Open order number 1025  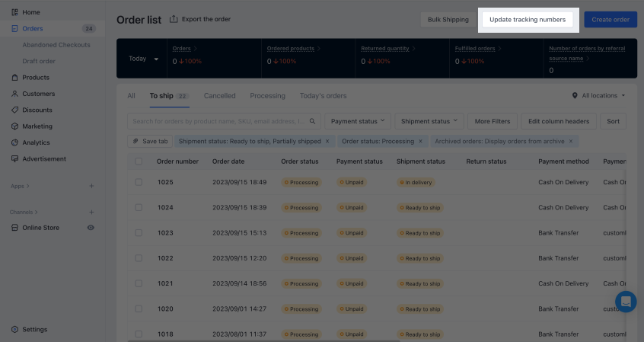[x=165, y=182]
